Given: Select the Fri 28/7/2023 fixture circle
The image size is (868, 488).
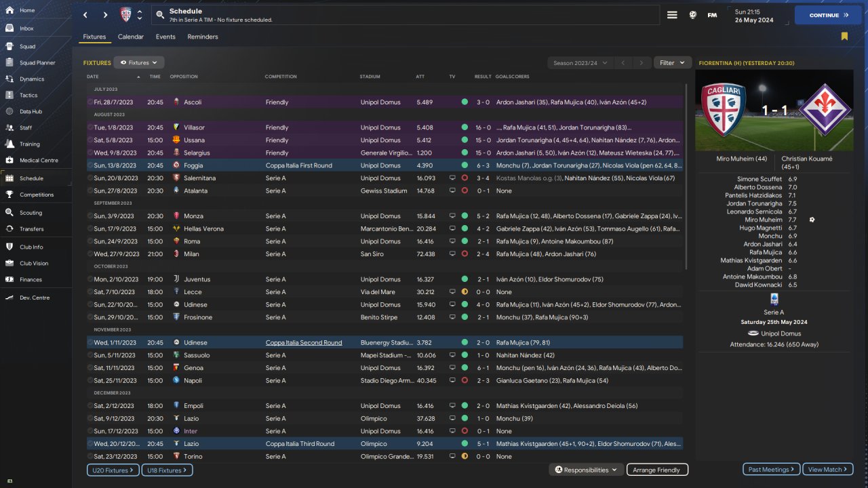Looking at the screenshot, I should point(90,102).
